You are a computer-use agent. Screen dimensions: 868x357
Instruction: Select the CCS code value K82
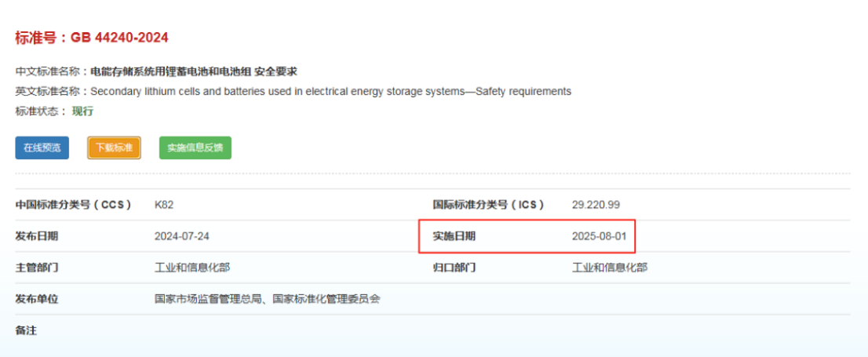pyautogui.click(x=164, y=205)
